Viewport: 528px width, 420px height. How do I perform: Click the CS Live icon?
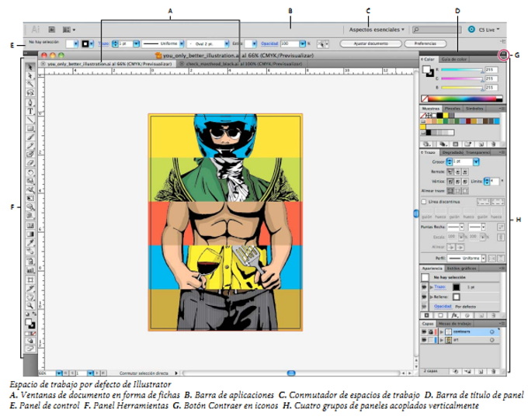click(x=471, y=30)
